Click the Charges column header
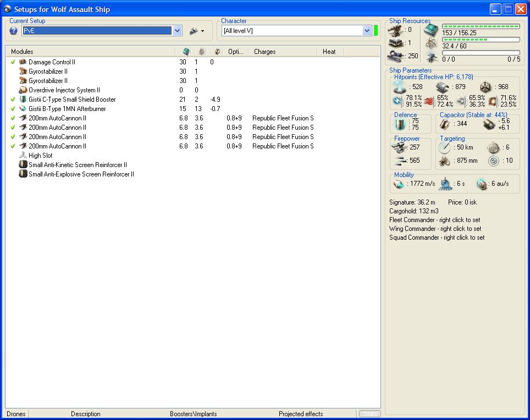The height and width of the screenshot is (420, 530). pyautogui.click(x=283, y=52)
